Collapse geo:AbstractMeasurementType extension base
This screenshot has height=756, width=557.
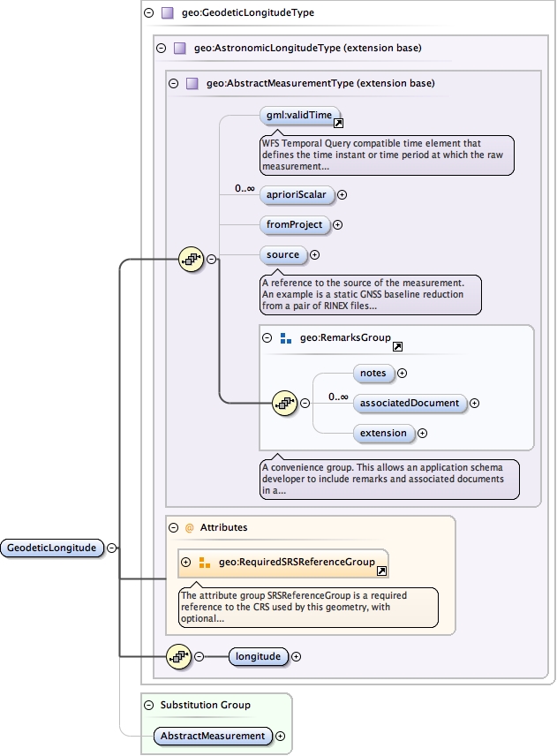click(174, 83)
